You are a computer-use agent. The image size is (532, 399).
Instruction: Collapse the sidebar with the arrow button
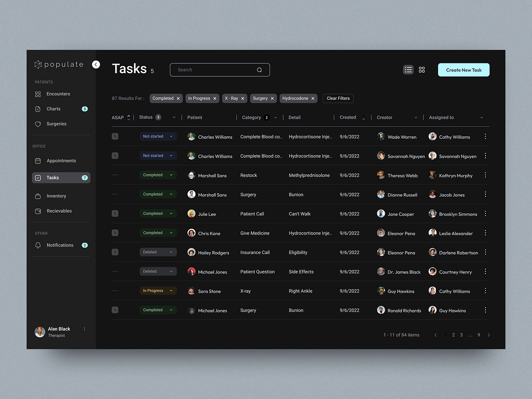pyautogui.click(x=96, y=64)
